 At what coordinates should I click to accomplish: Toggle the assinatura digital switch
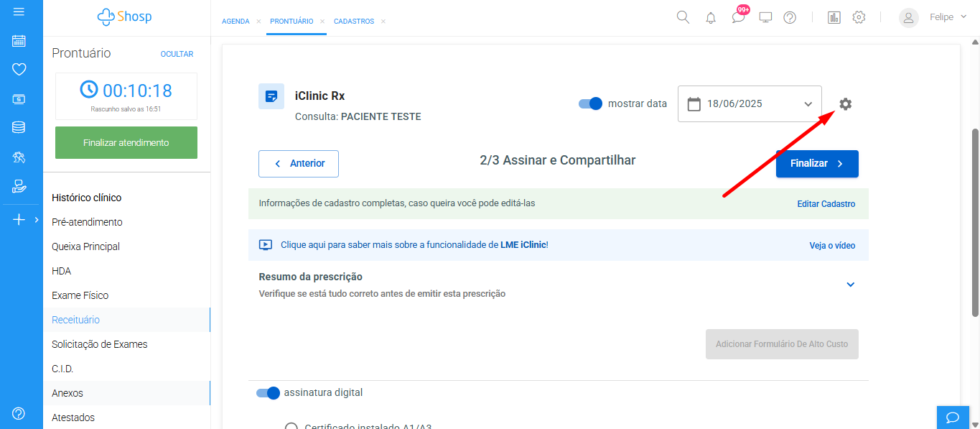(268, 393)
